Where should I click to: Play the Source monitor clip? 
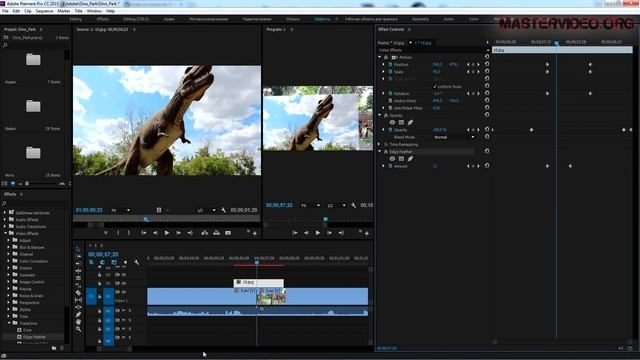pyautogui.click(x=167, y=233)
